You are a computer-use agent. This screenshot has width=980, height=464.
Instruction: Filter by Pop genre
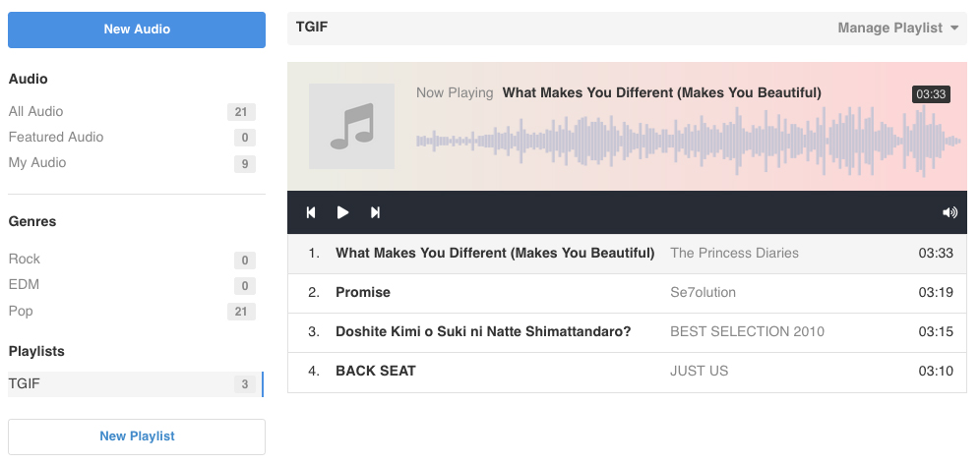pyautogui.click(x=132, y=311)
